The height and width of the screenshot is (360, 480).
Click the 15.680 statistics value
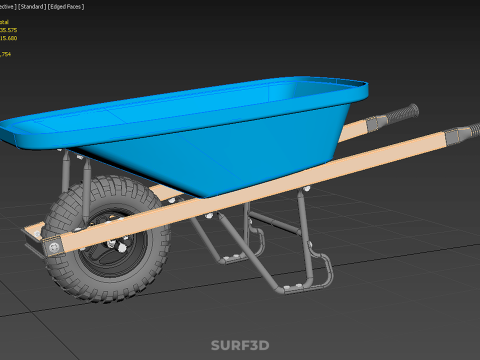tap(9, 38)
